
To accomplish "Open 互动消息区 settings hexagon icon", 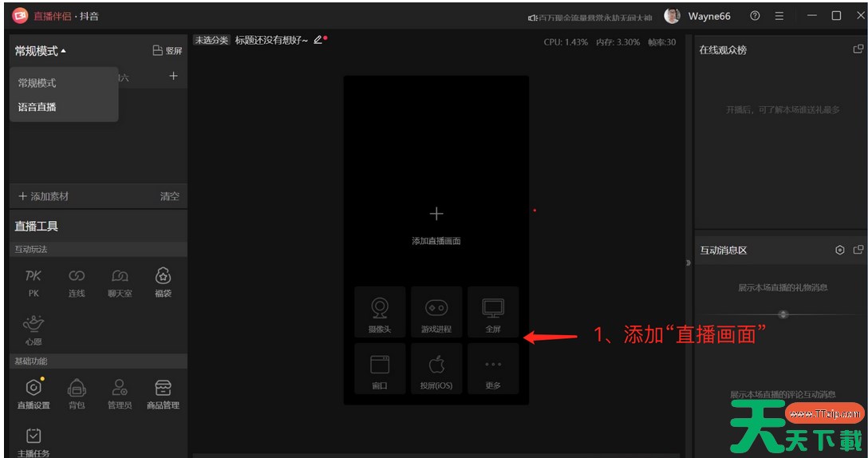I will (x=840, y=251).
